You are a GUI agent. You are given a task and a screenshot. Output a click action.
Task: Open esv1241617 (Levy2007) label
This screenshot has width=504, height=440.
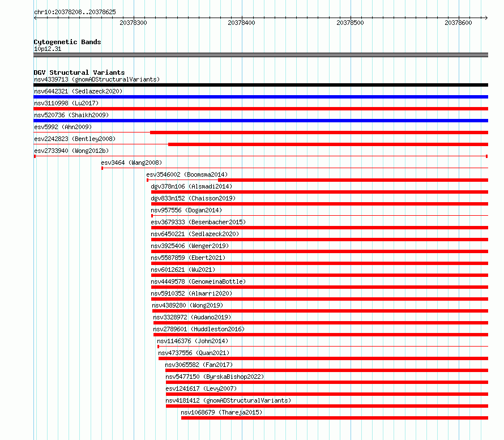coord(201,388)
